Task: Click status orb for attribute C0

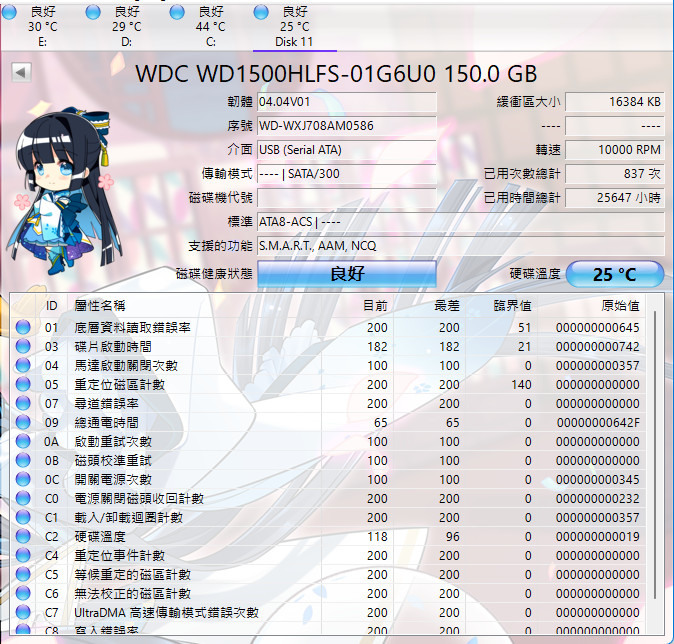Action: pos(23,498)
